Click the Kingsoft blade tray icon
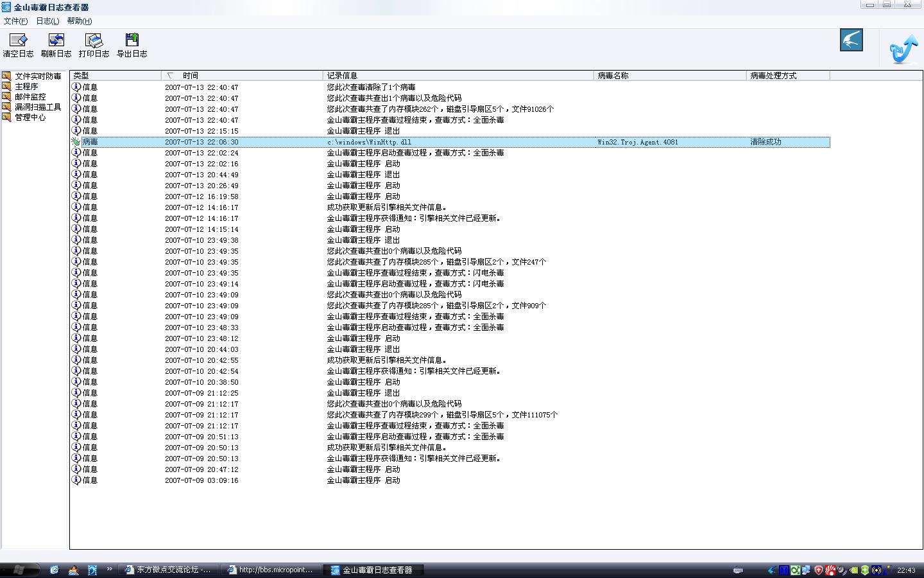Screen dimensions: 924x578 tap(772, 570)
